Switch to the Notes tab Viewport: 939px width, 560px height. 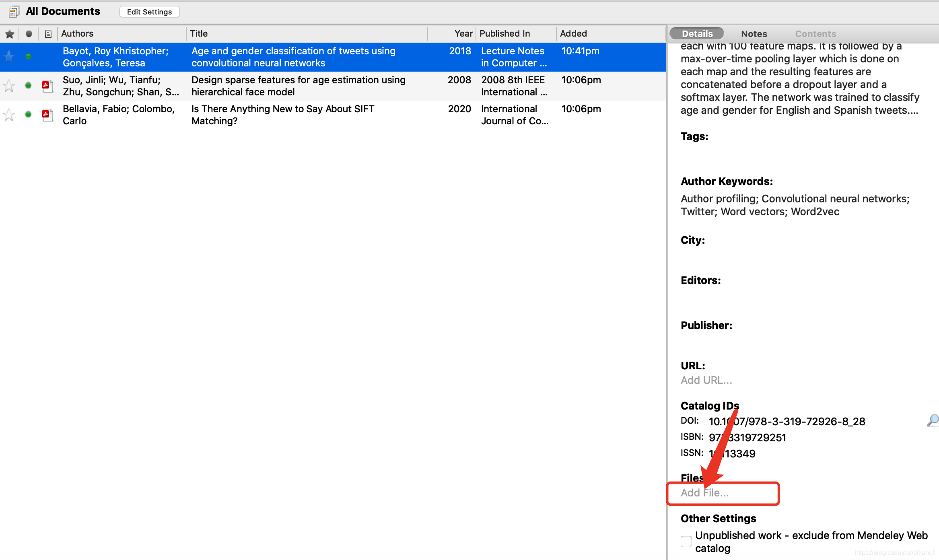[x=754, y=34]
